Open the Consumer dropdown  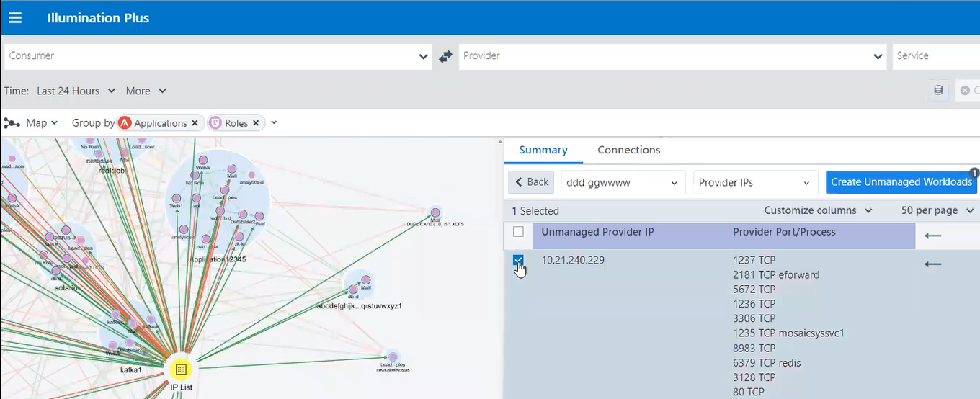click(x=218, y=55)
